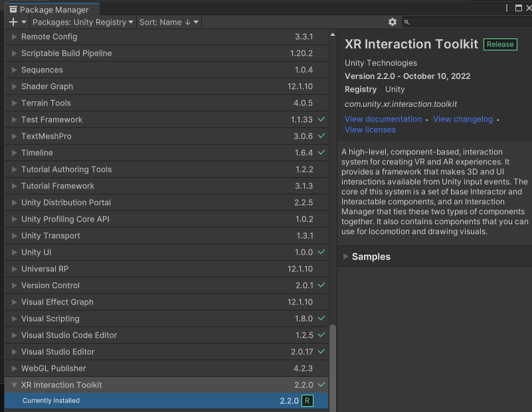Screen dimensions: 532x412
Task: Open the Packages: Unity Registry dropdown
Action: tap(80, 22)
